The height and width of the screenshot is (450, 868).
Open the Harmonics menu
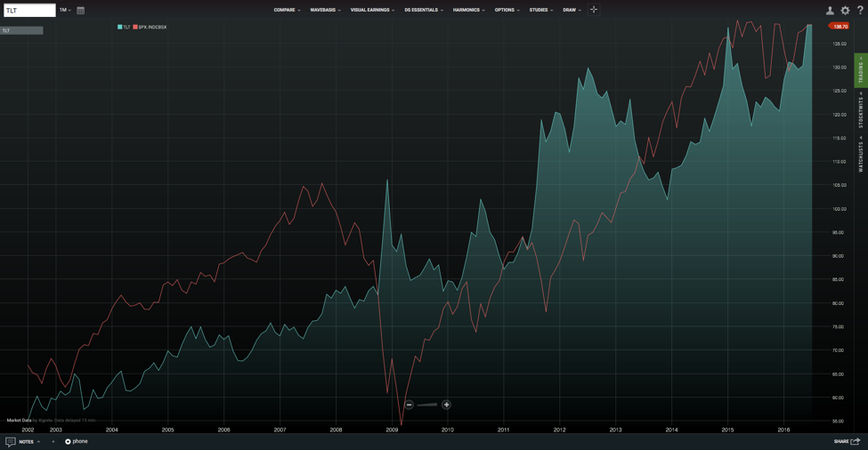pos(468,10)
